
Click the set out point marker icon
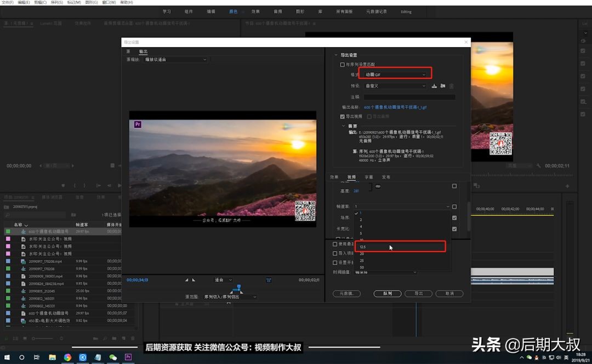[x=193, y=280]
